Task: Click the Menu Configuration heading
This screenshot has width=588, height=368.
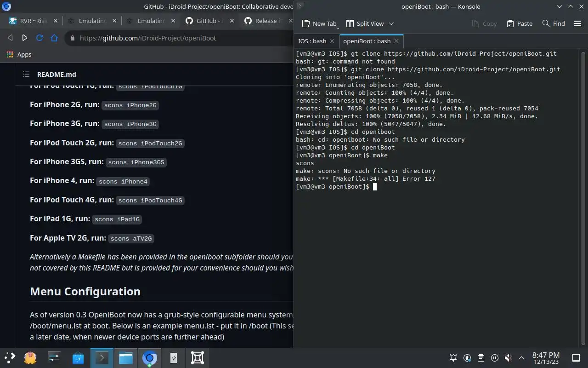Action: click(x=85, y=292)
